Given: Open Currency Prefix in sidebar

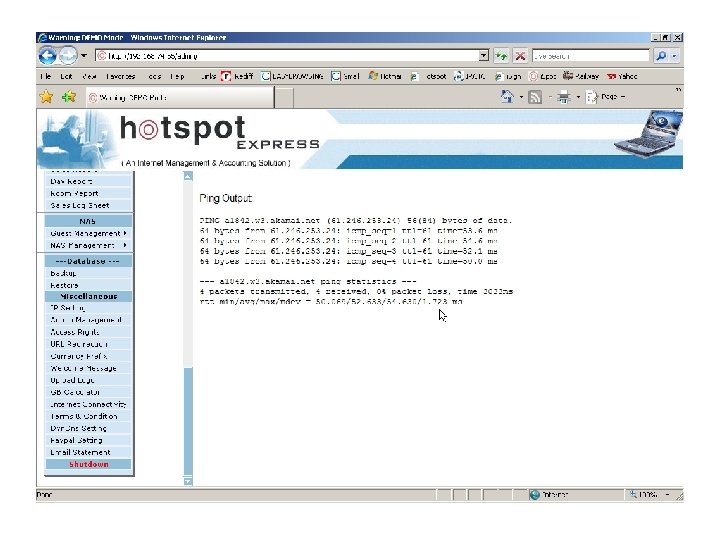Looking at the screenshot, I should tap(88, 356).
